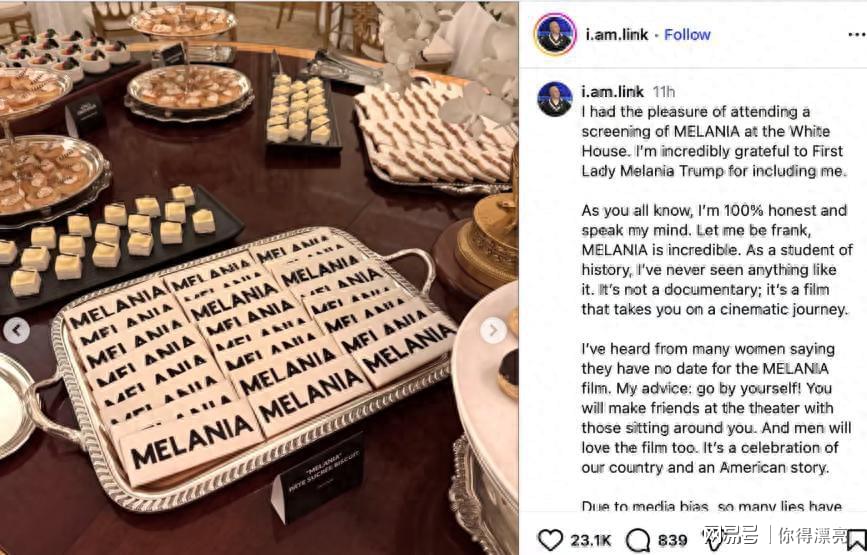This screenshot has width=867, height=555.
Task: Click the small avatar beside the caption
Action: pyautogui.click(x=555, y=100)
